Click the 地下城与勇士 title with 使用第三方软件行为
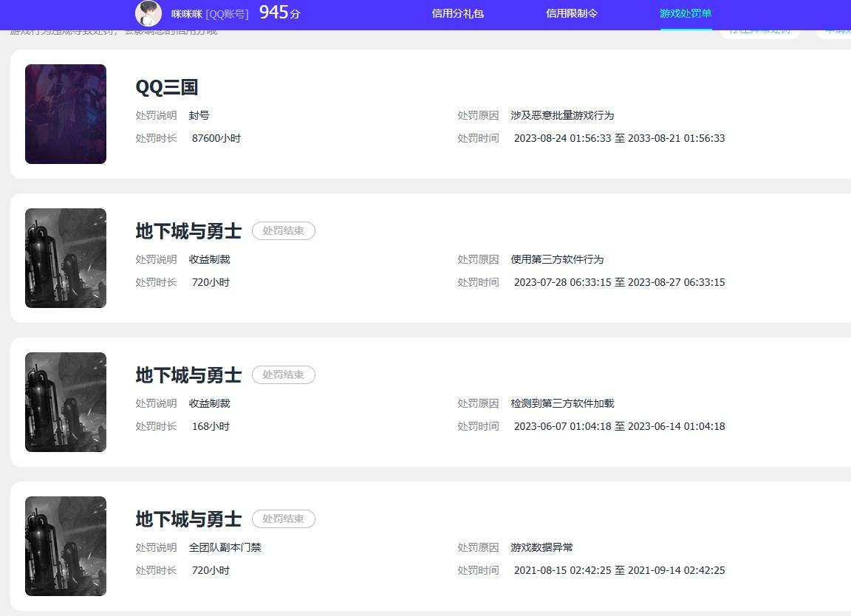Screen dimensions: 851x616 point(188,231)
